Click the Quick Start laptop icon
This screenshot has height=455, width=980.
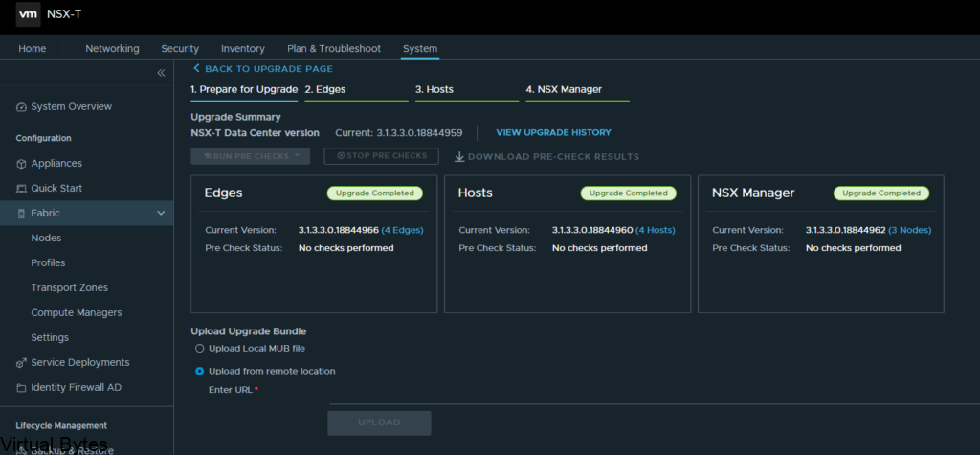(21, 189)
